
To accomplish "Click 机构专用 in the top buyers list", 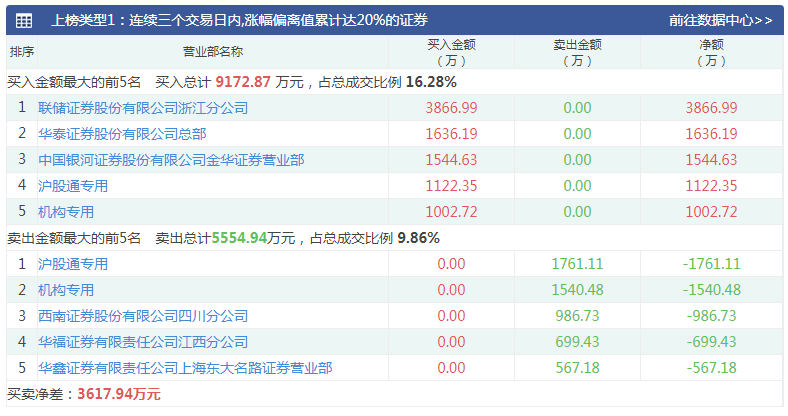I will tap(66, 212).
